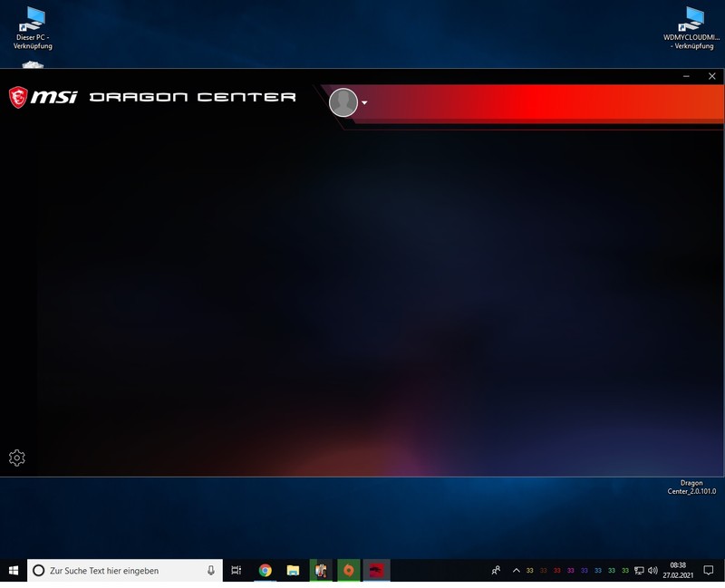Screen dimensions: 725x588
Task: Click the microphone icon in search box
Action: pyautogui.click(x=211, y=571)
